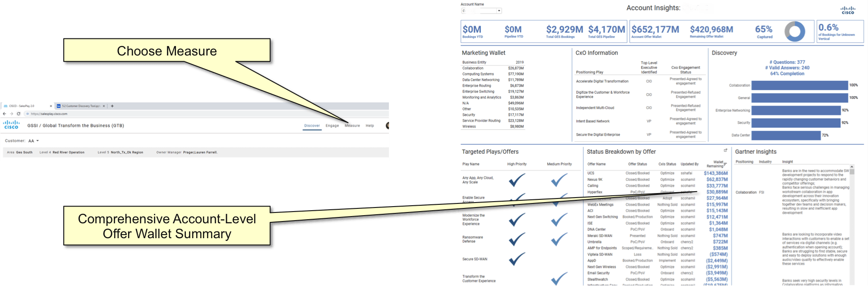Click the Offer Status column header

[x=637, y=164]
